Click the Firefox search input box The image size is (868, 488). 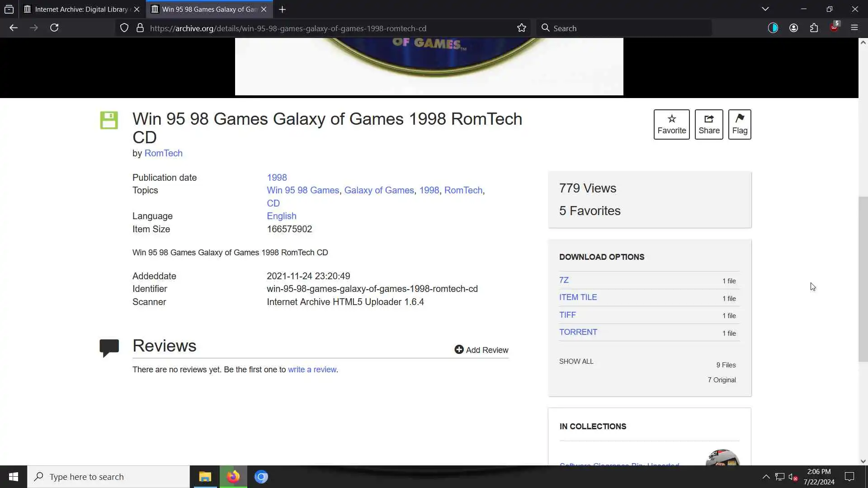[x=624, y=28]
